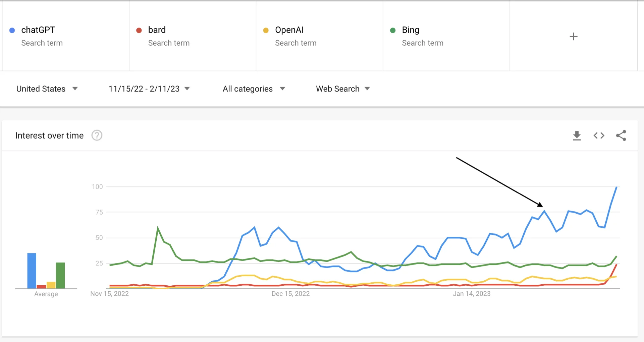
Task: Open the Interest over time help icon
Action: 97,135
